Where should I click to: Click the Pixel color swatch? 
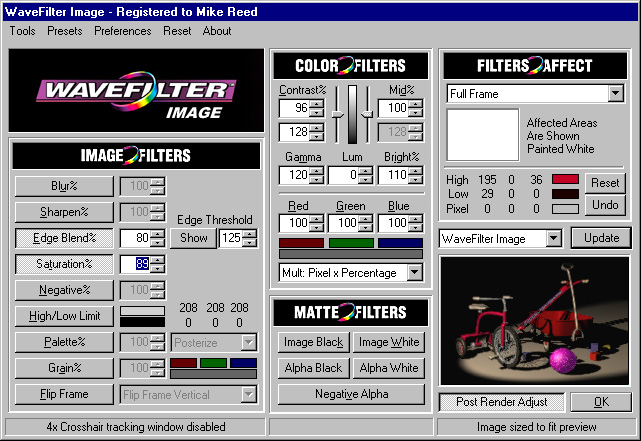tap(565, 209)
